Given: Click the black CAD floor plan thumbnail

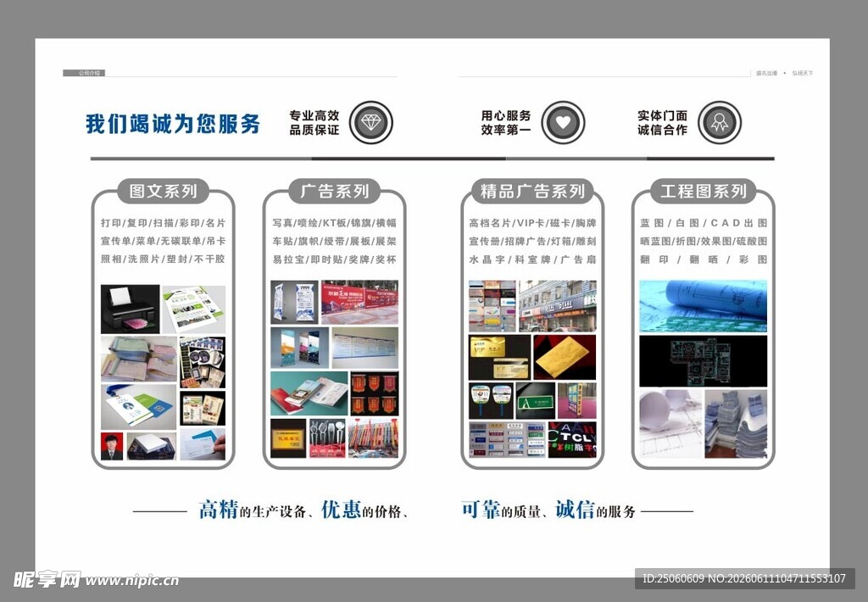Looking at the screenshot, I should [x=703, y=361].
